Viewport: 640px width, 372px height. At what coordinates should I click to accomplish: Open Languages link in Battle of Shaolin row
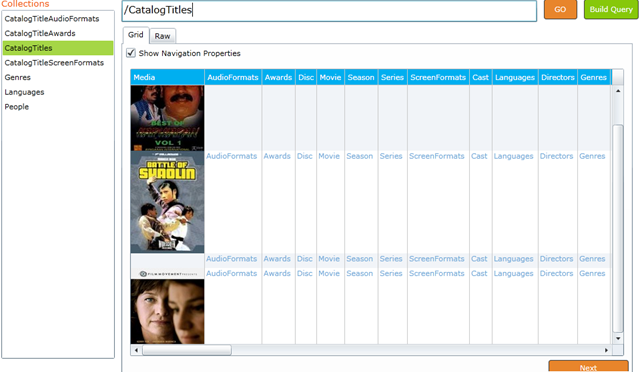point(513,156)
